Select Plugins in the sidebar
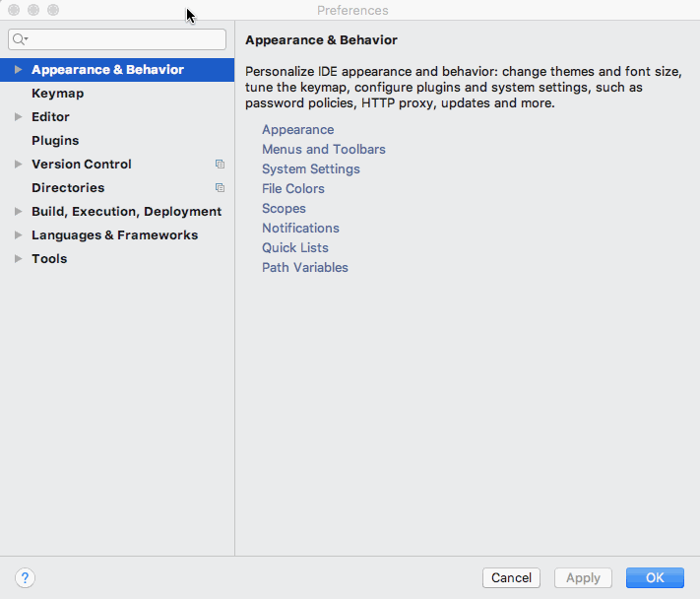The image size is (700, 599). click(x=55, y=141)
